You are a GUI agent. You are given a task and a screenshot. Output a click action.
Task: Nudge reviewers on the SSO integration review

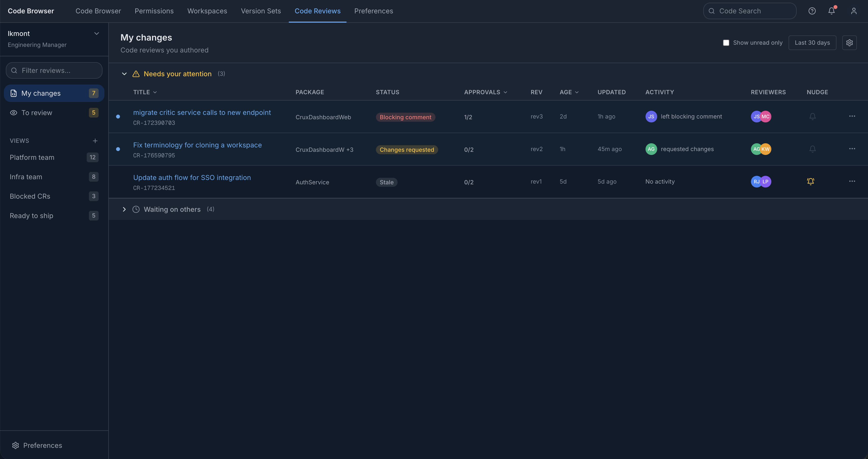tap(811, 181)
